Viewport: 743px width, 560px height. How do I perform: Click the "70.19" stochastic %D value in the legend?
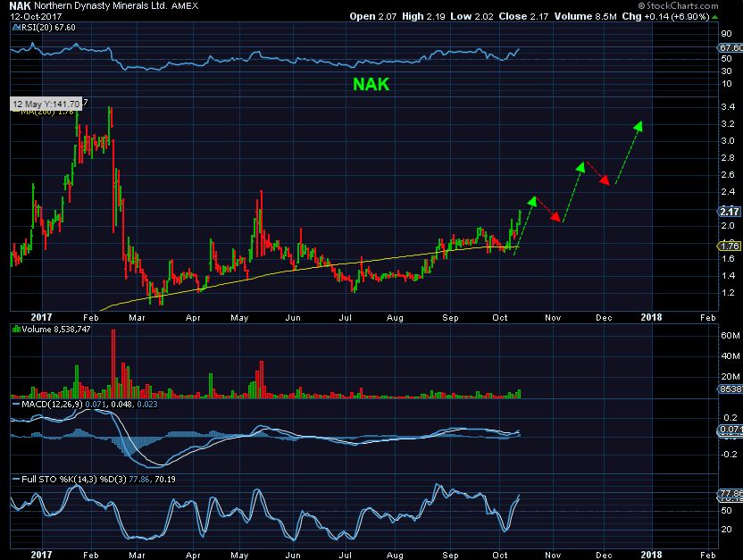[x=165, y=479]
